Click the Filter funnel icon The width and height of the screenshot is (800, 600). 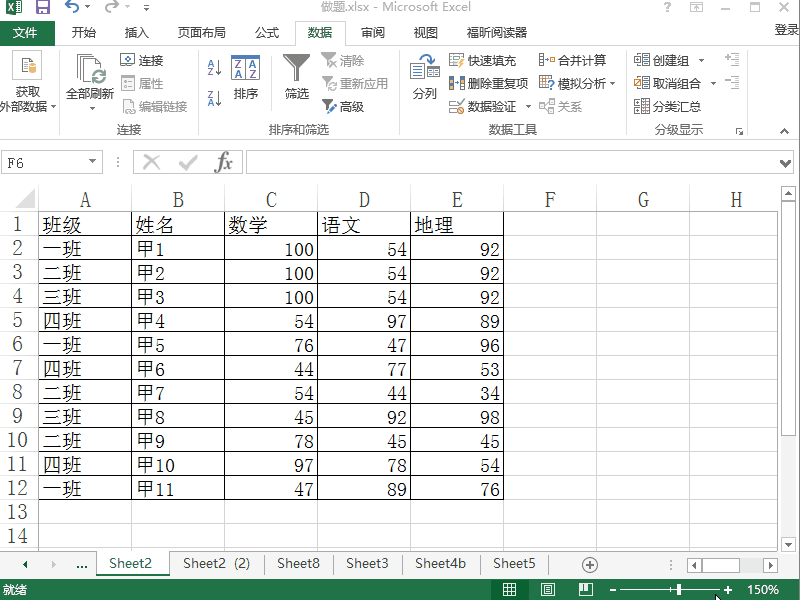tap(297, 70)
